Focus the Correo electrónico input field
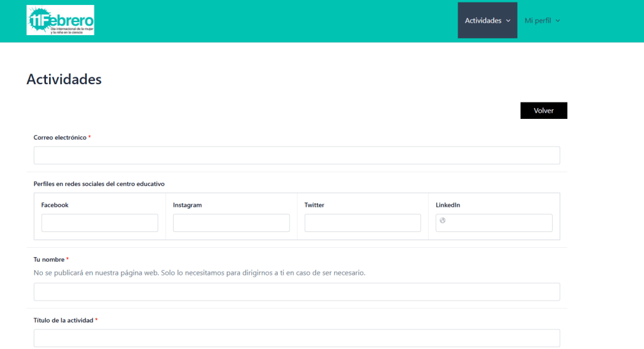The image size is (644, 349). click(x=297, y=155)
